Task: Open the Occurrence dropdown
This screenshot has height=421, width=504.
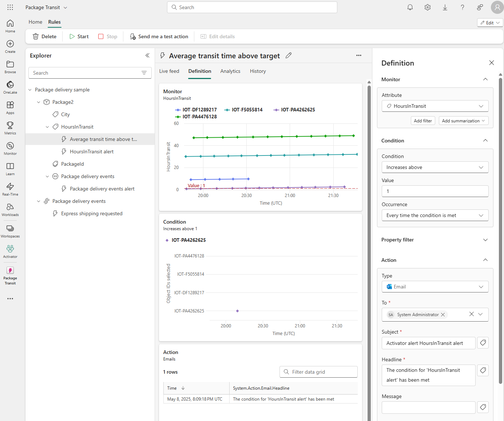Action: coord(435,215)
